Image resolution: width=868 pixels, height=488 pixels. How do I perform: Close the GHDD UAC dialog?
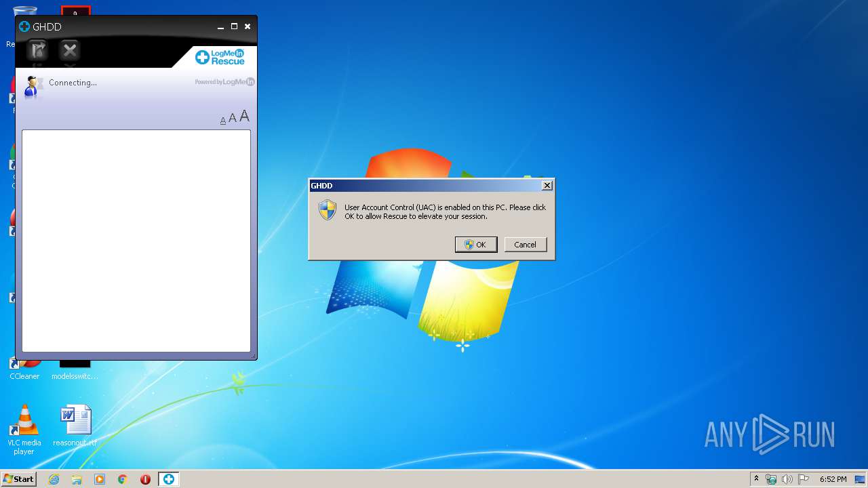[x=547, y=186]
